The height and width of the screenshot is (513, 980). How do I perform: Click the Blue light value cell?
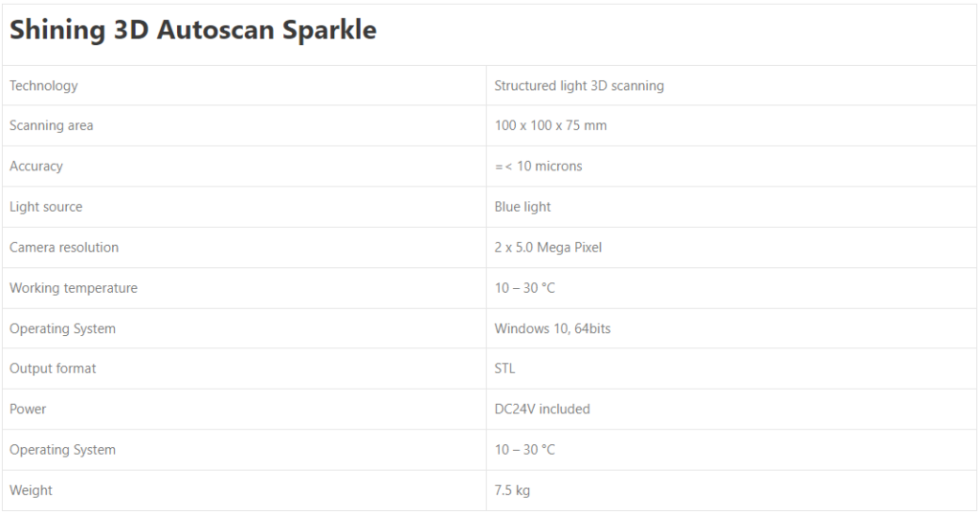(523, 207)
